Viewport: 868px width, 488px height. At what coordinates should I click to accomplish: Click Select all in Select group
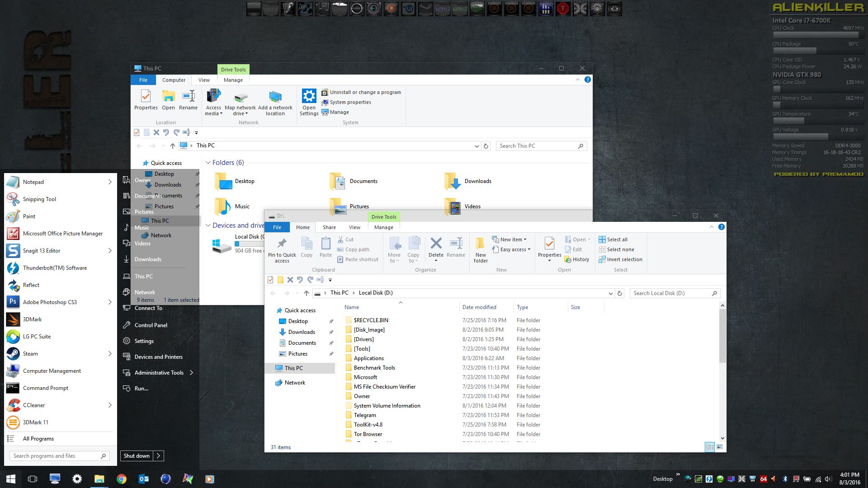613,239
